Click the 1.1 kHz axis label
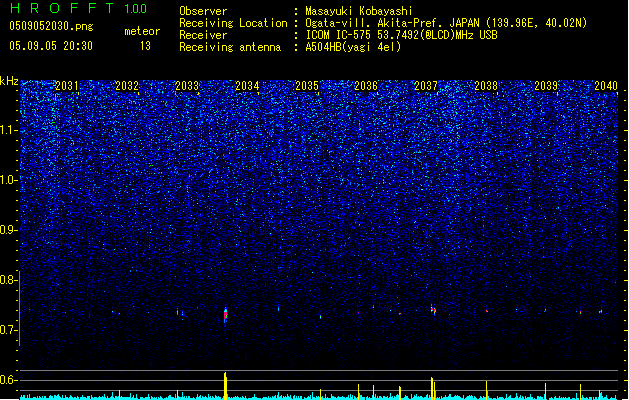629x400 pixels. coord(8,130)
